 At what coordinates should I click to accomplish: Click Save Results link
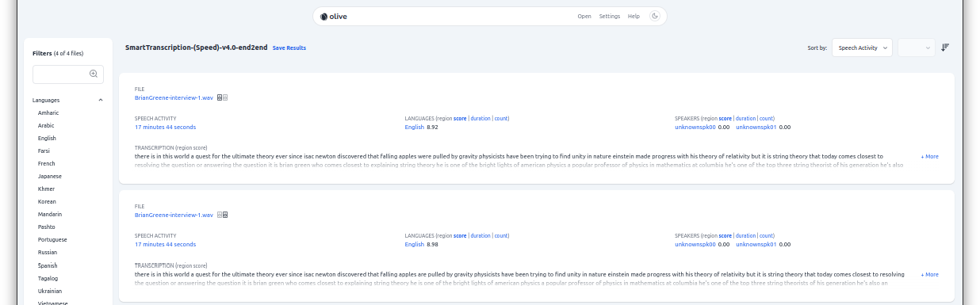tap(289, 48)
